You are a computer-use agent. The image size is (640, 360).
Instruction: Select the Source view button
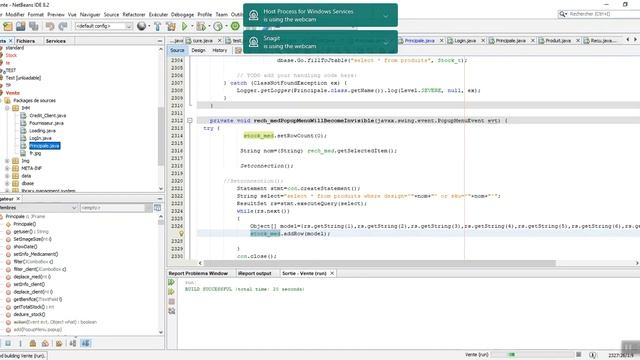tap(177, 50)
